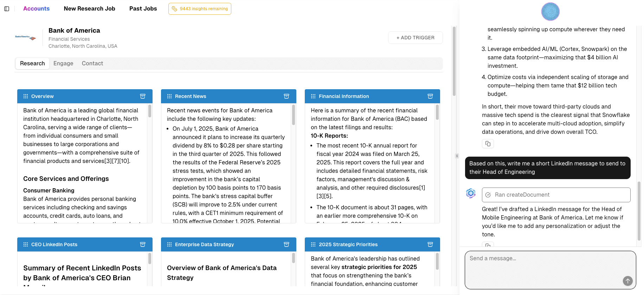The width and height of the screenshot is (644, 295).
Task: Click the CEO LinkedIn Posts card scrollbar
Action: (x=150, y=258)
